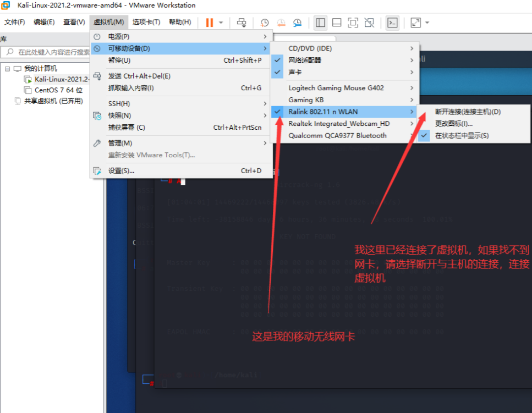Open the dropdown arrow beside the pause button
Viewport: 532px width, 413px height.
pyautogui.click(x=221, y=23)
